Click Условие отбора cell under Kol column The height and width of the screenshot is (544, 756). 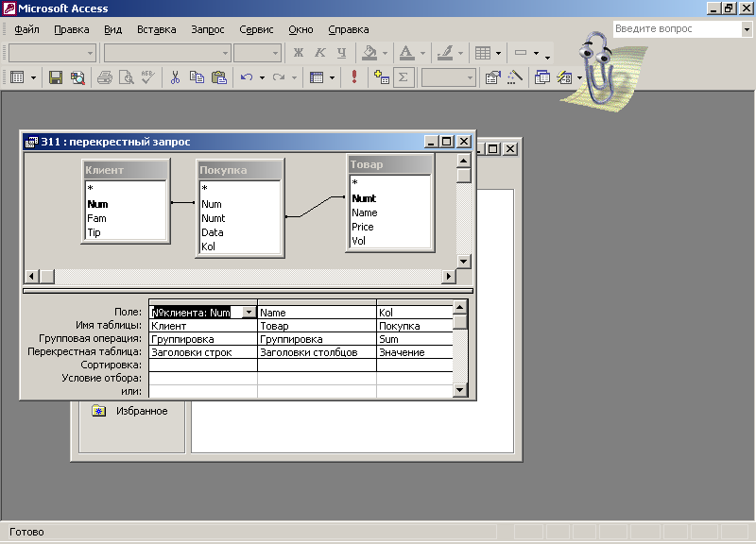415,378
